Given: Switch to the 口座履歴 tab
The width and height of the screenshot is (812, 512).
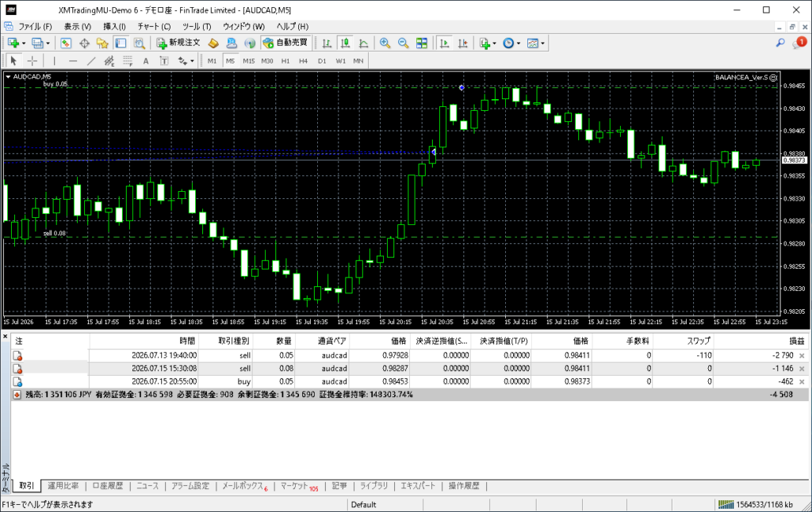Looking at the screenshot, I should pos(108,486).
